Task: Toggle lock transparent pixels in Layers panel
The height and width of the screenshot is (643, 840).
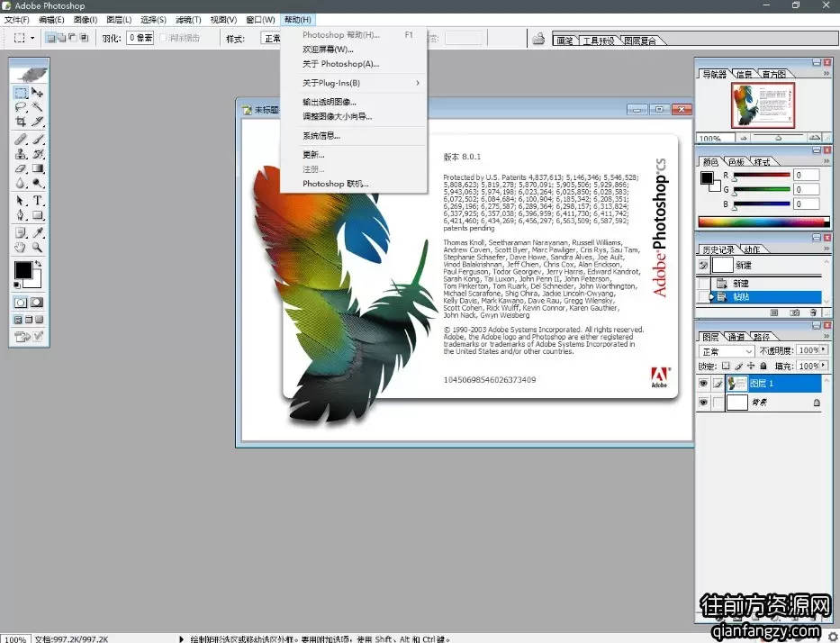Action: pyautogui.click(x=726, y=366)
